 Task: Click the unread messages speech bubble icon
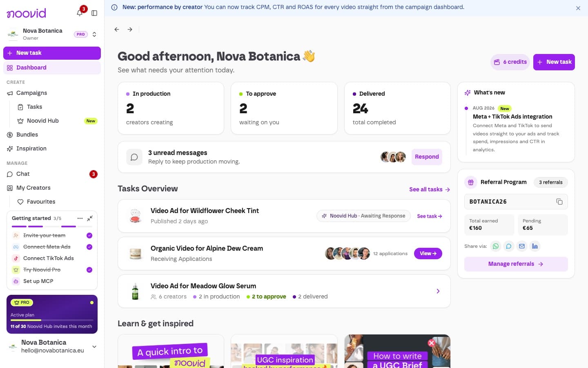[x=134, y=157]
